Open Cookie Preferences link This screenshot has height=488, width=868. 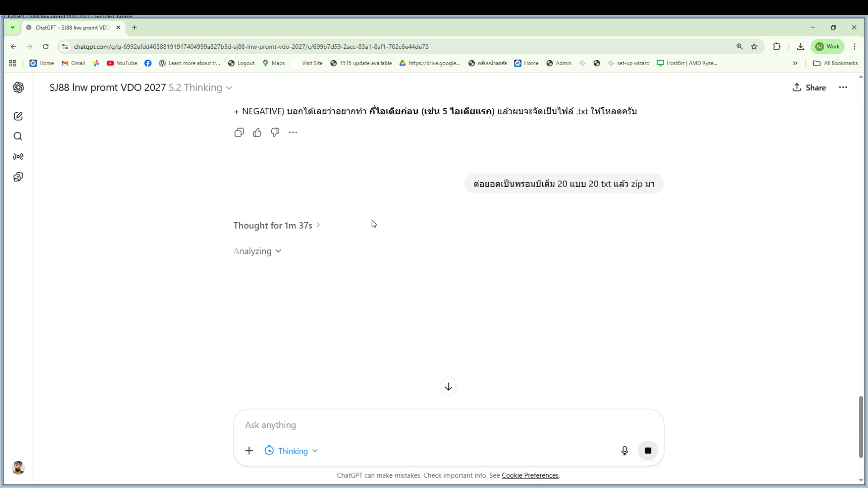click(x=530, y=475)
